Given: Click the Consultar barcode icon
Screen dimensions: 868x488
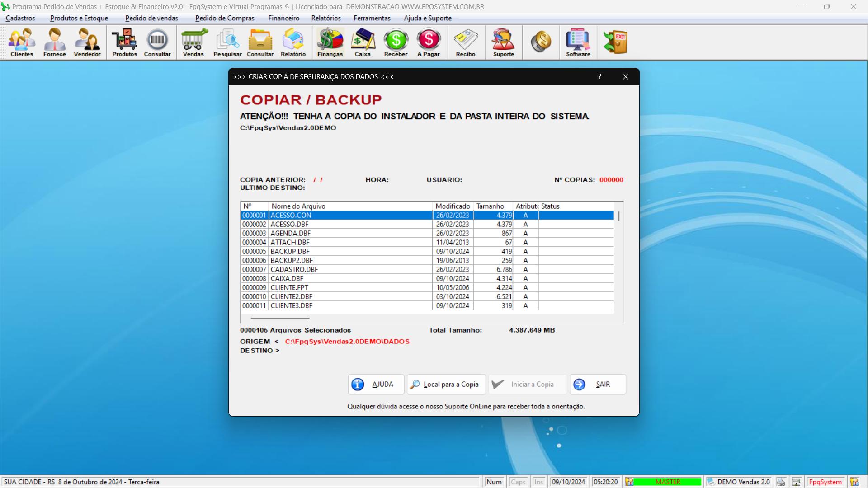Looking at the screenshot, I should point(157,42).
